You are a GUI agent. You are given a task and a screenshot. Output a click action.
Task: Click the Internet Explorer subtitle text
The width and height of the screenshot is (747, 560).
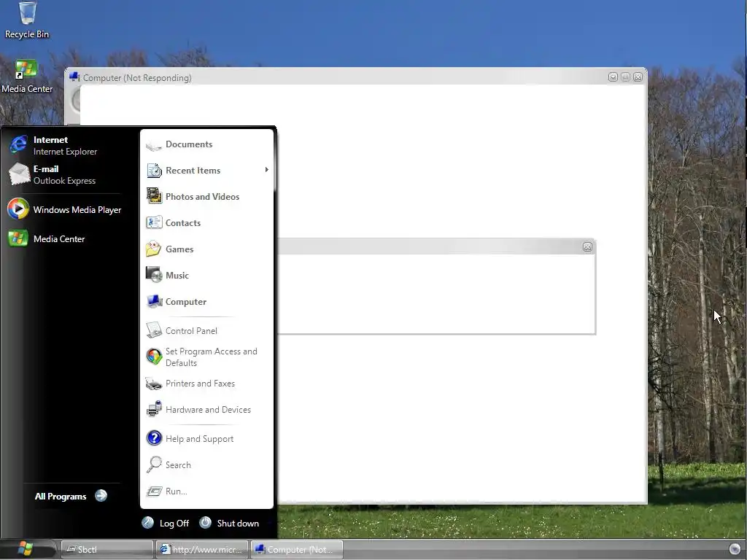tap(65, 152)
